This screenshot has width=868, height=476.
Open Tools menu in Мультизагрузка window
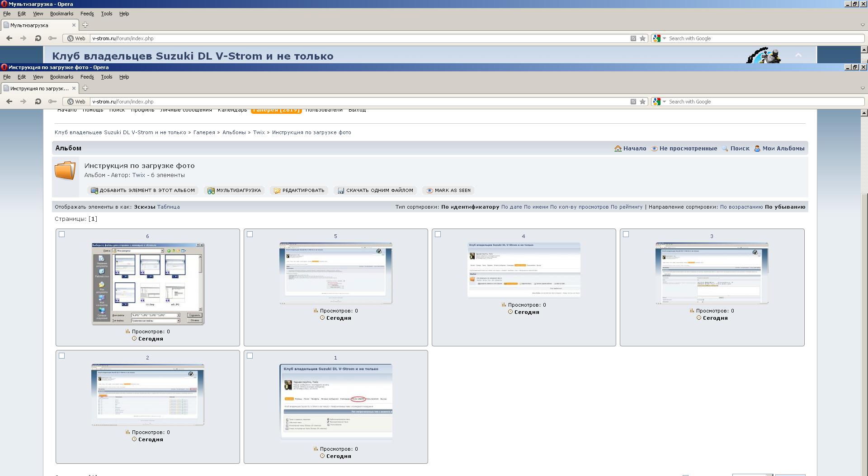pos(106,14)
